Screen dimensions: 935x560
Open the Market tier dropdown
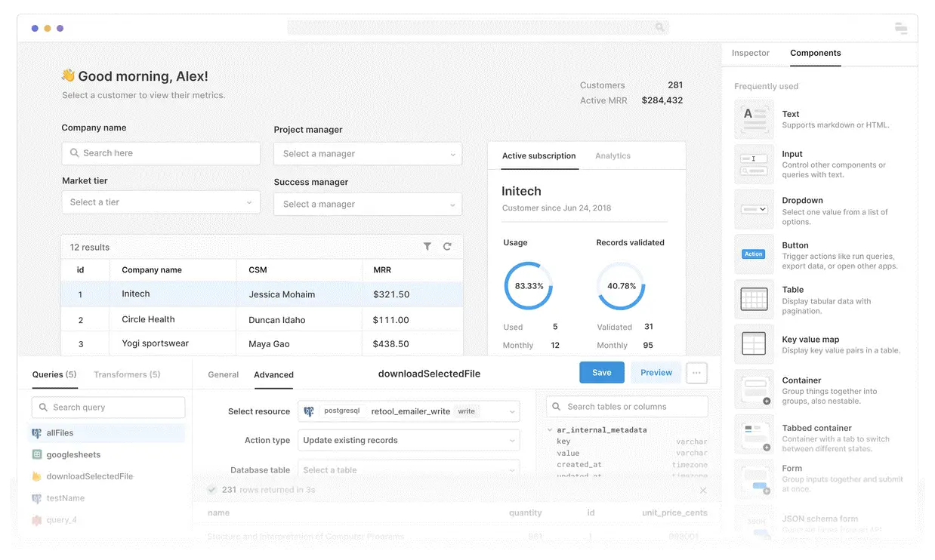161,202
